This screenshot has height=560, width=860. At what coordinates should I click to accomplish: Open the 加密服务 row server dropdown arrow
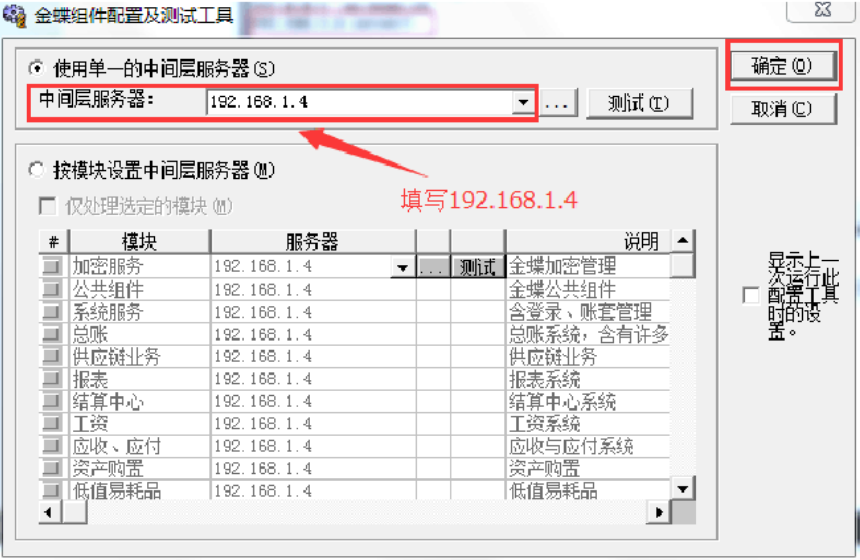click(x=403, y=268)
